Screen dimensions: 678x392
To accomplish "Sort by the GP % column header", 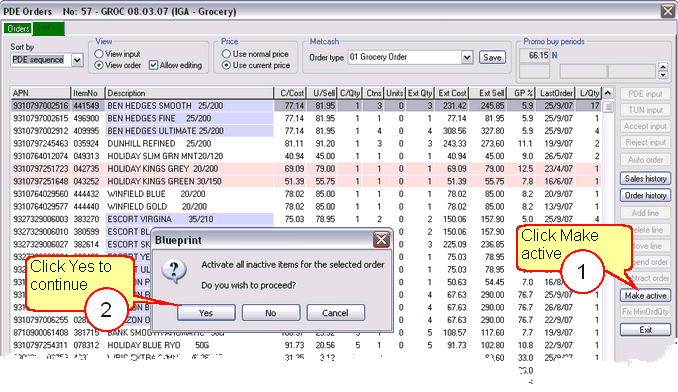I will 521,93.
